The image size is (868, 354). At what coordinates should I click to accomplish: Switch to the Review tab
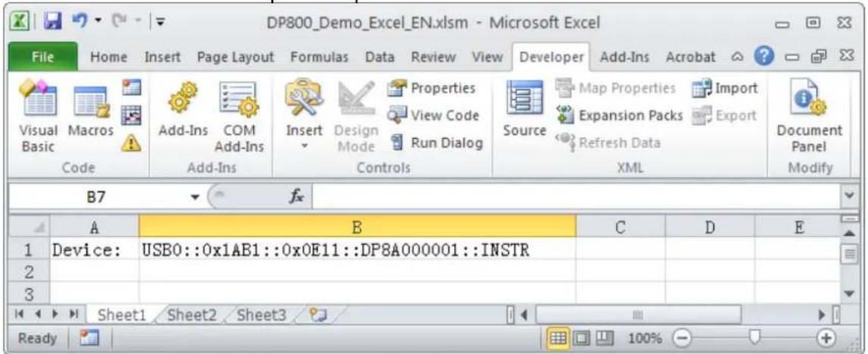434,57
